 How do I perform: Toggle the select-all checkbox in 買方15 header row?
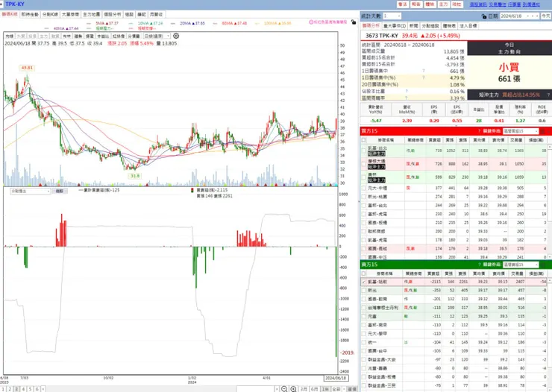[364, 140]
